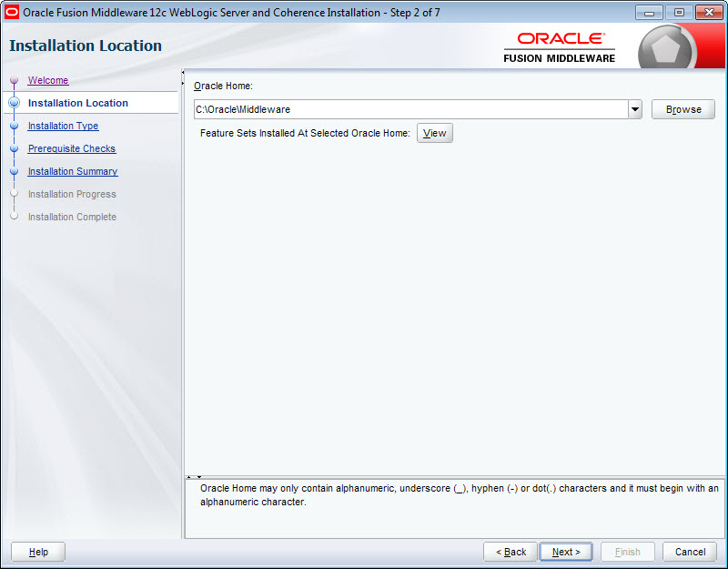
Task: Jump to Installation Summary step
Action: 73,171
